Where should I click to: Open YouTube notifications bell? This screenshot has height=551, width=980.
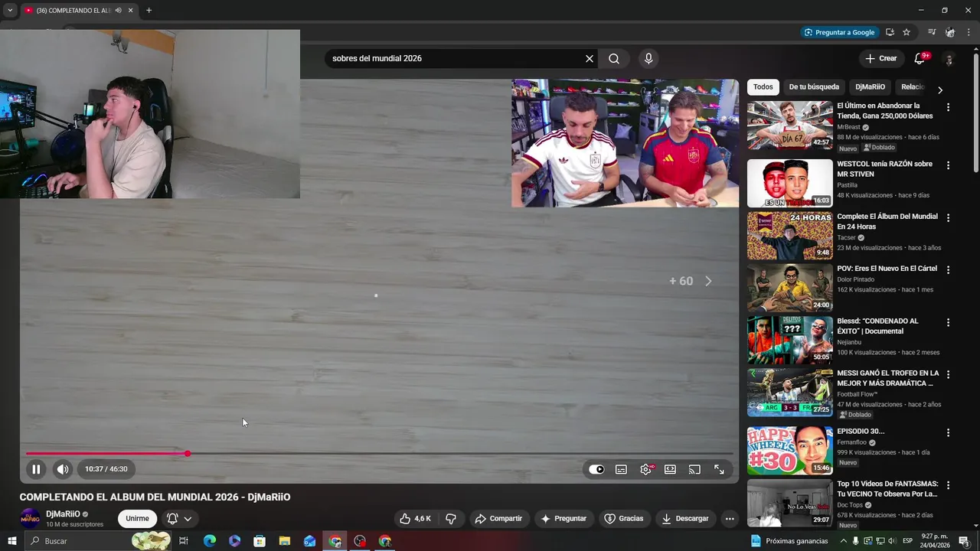pyautogui.click(x=920, y=59)
